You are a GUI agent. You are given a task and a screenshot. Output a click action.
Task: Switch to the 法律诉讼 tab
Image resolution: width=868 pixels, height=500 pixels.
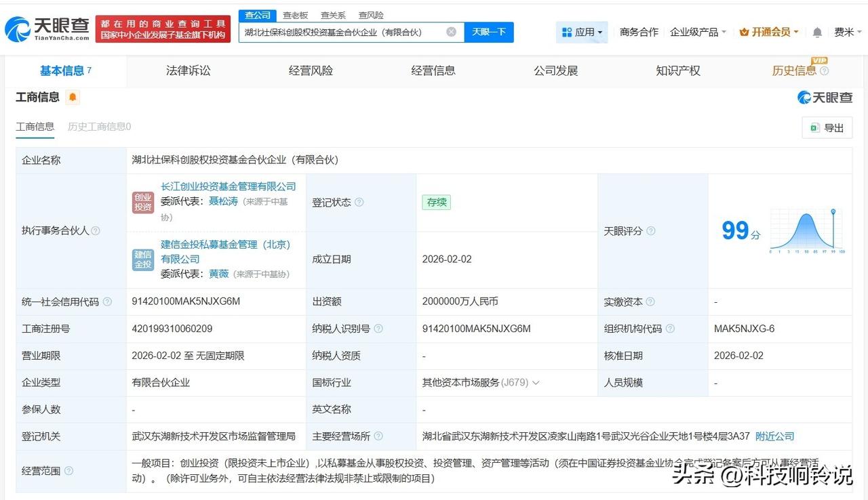coord(188,70)
